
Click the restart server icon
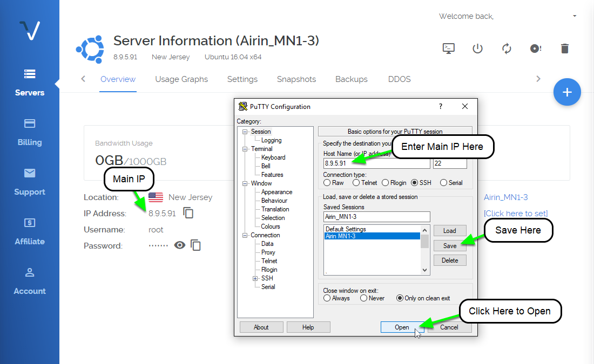pos(507,49)
